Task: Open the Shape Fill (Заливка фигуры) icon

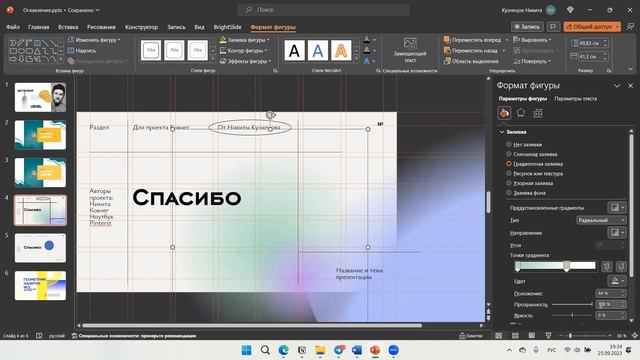Action: pyautogui.click(x=223, y=40)
